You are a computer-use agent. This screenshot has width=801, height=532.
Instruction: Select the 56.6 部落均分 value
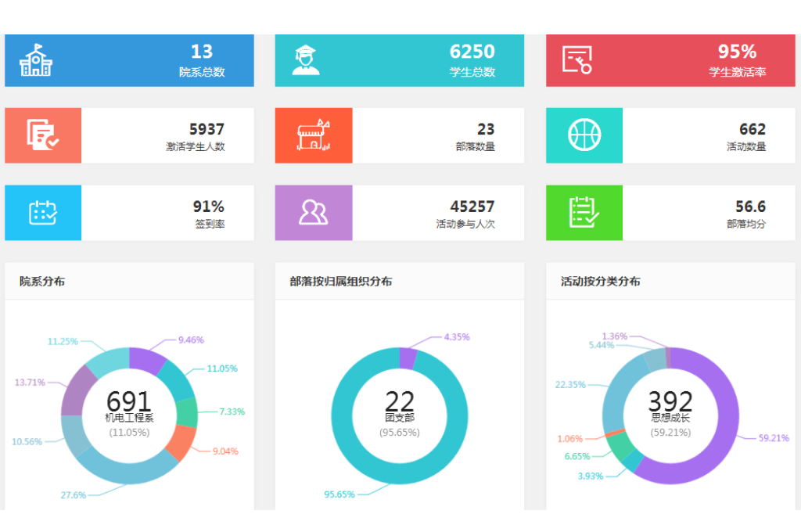click(x=750, y=206)
